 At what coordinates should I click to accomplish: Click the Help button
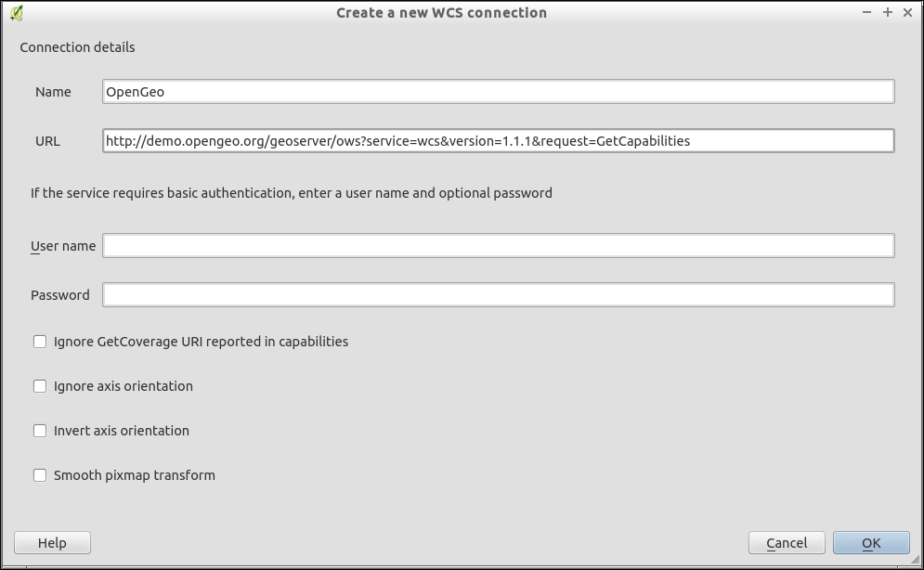[52, 543]
